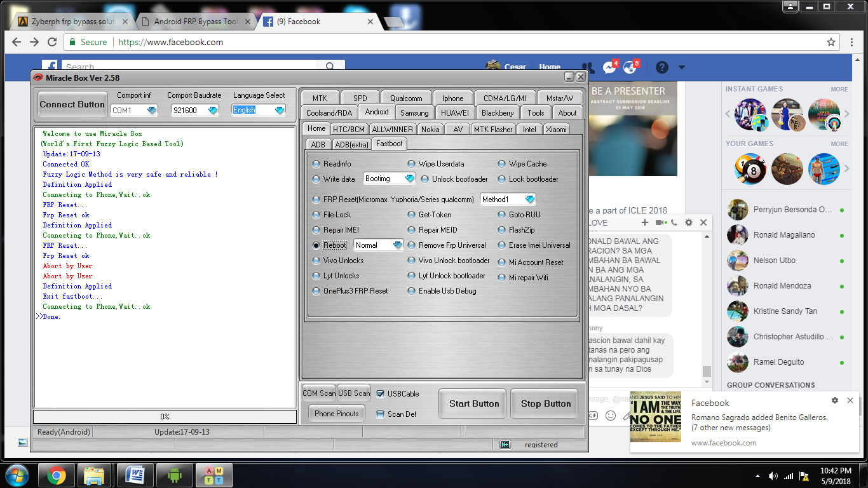Open the MTK Flasher tab
The image size is (868, 488).
492,129
